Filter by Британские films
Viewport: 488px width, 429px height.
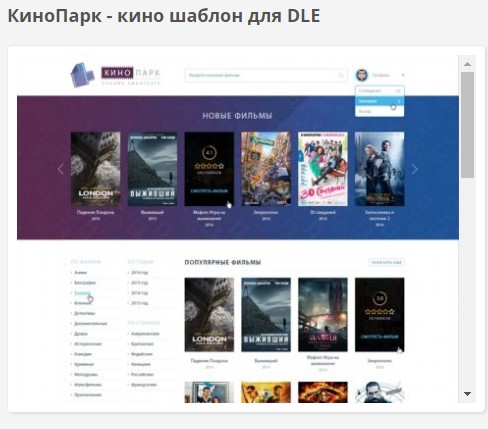[142, 344]
